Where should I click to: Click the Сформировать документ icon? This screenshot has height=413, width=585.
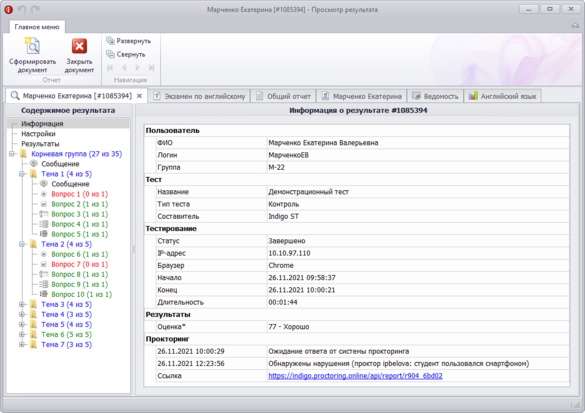pos(32,46)
